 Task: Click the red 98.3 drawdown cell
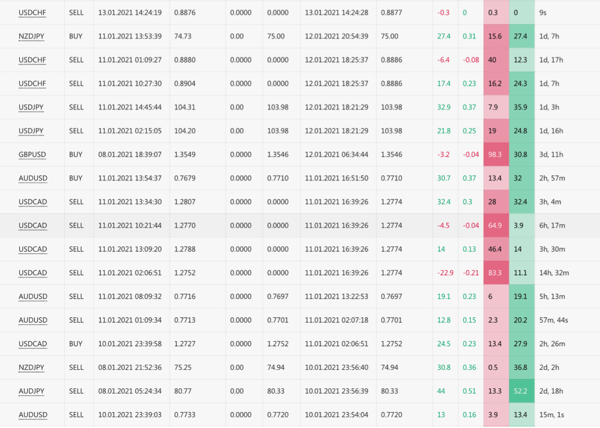(494, 155)
